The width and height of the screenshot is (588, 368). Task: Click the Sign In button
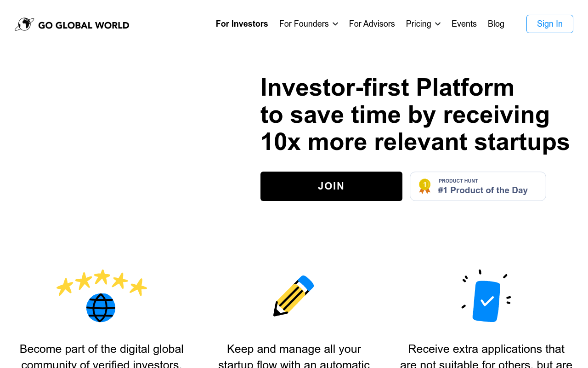coord(550,24)
